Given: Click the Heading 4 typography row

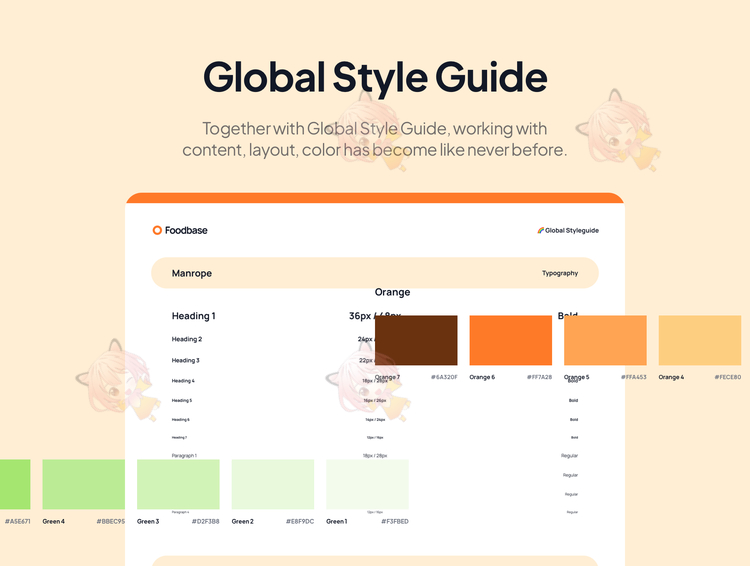Looking at the screenshot, I should tap(375, 381).
